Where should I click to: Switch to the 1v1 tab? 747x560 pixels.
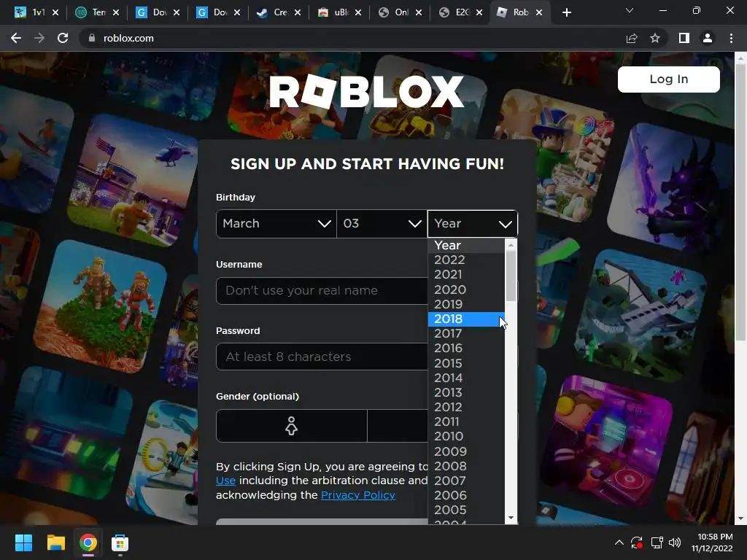pyautogui.click(x=29, y=12)
